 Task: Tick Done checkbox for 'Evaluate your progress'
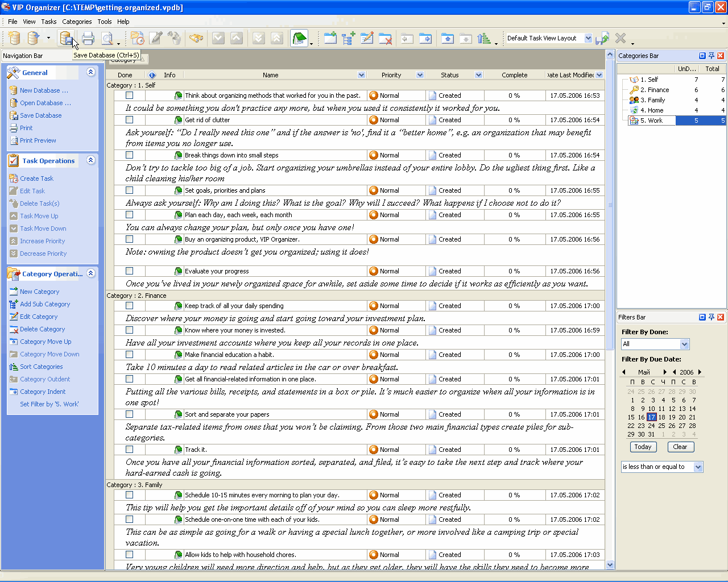coord(130,271)
